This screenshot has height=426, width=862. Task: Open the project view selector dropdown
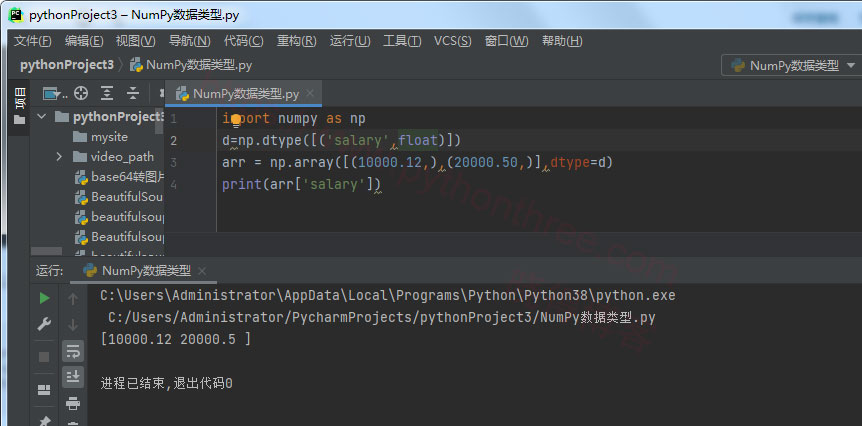(54, 93)
